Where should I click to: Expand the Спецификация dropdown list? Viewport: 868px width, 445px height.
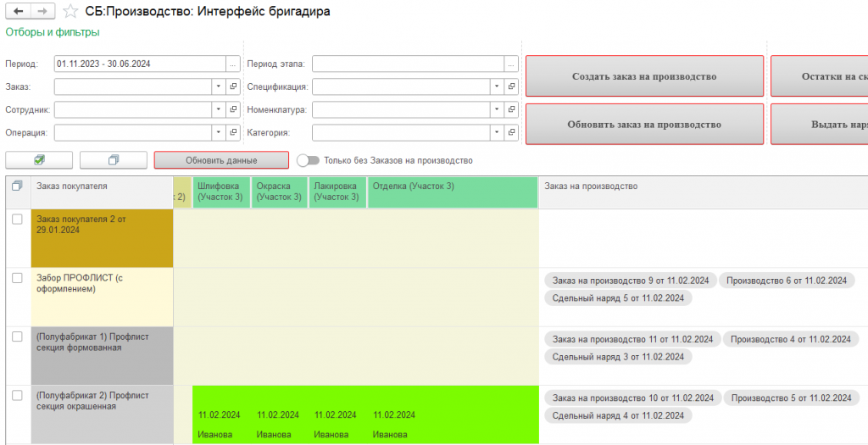[497, 86]
